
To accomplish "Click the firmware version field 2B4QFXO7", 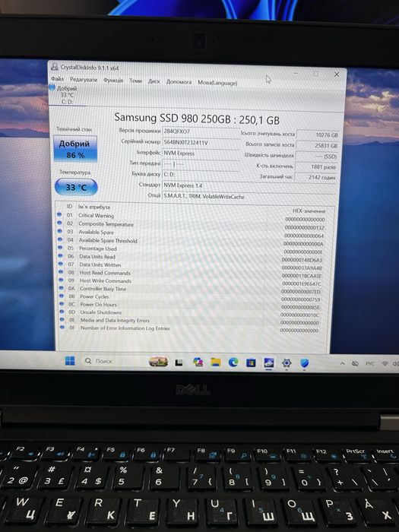I will click(200, 131).
